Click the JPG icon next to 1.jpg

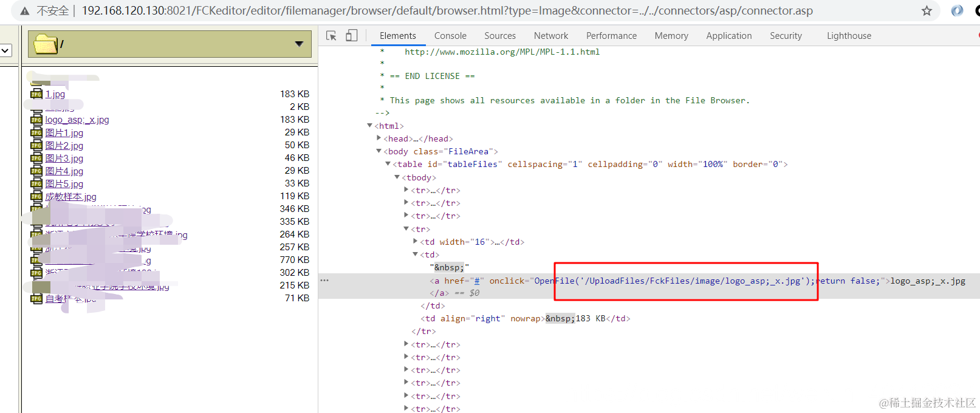(x=36, y=94)
